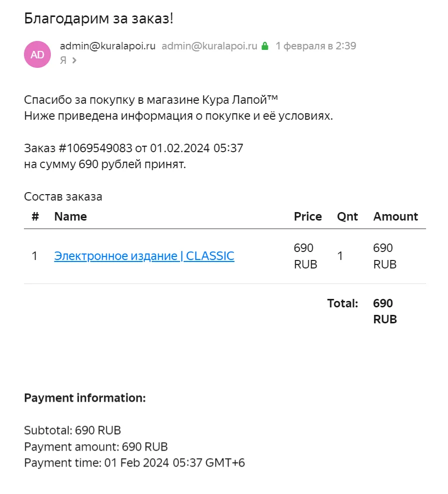Click the Amount column header
This screenshot has width=448, height=494.
[x=396, y=217]
